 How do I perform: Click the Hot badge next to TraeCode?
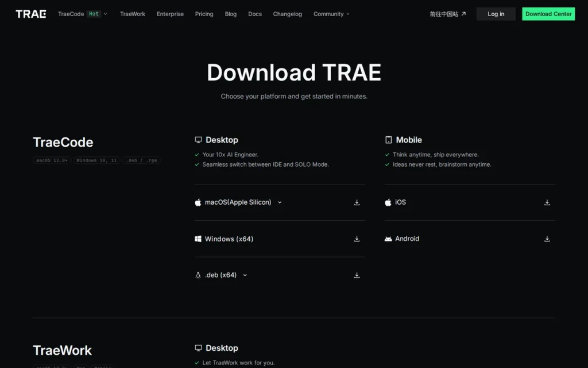[x=94, y=14]
